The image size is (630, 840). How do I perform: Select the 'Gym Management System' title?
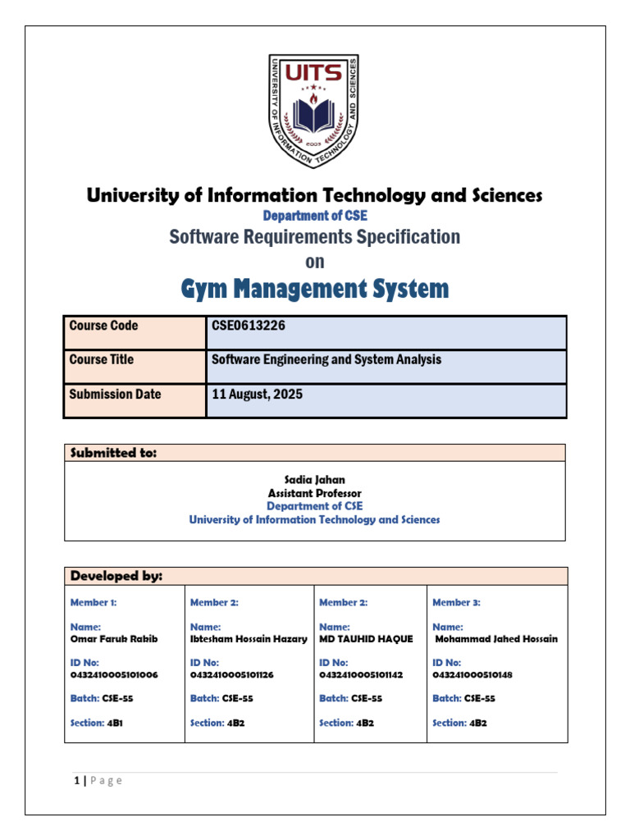(x=314, y=289)
